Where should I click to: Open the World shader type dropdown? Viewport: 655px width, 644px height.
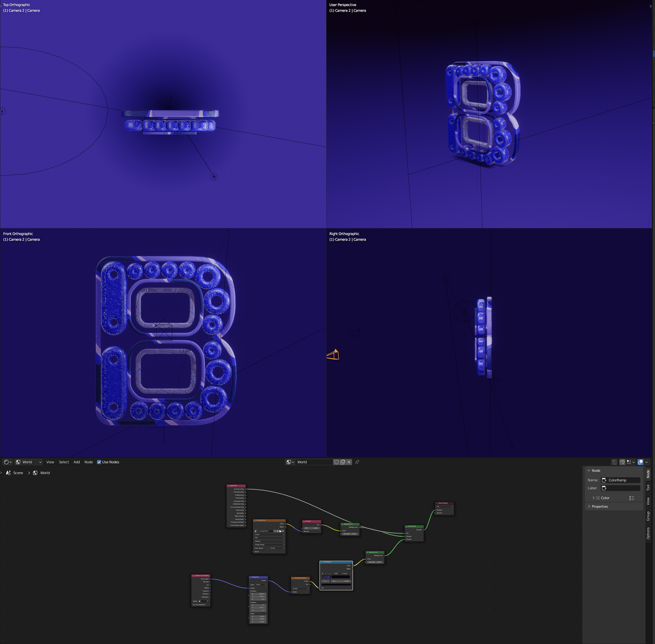pos(29,462)
